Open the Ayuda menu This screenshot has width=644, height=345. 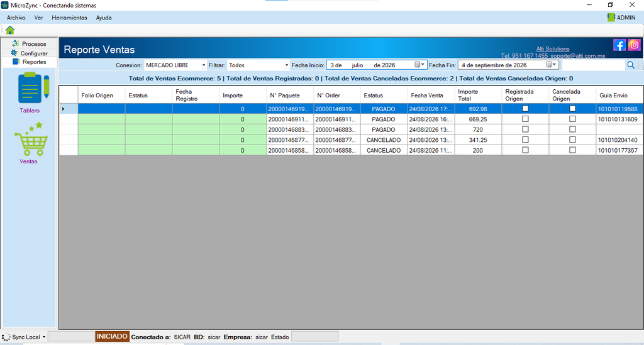(104, 18)
